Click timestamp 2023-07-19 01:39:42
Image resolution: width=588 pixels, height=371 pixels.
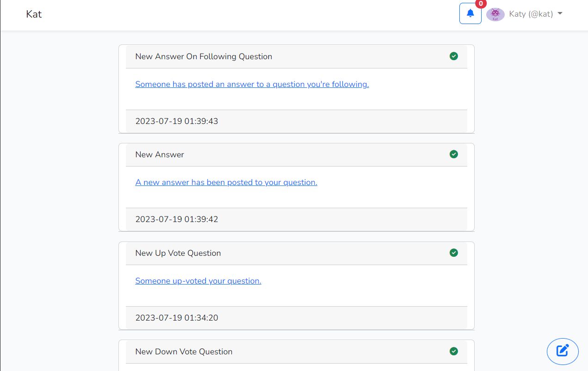click(177, 219)
